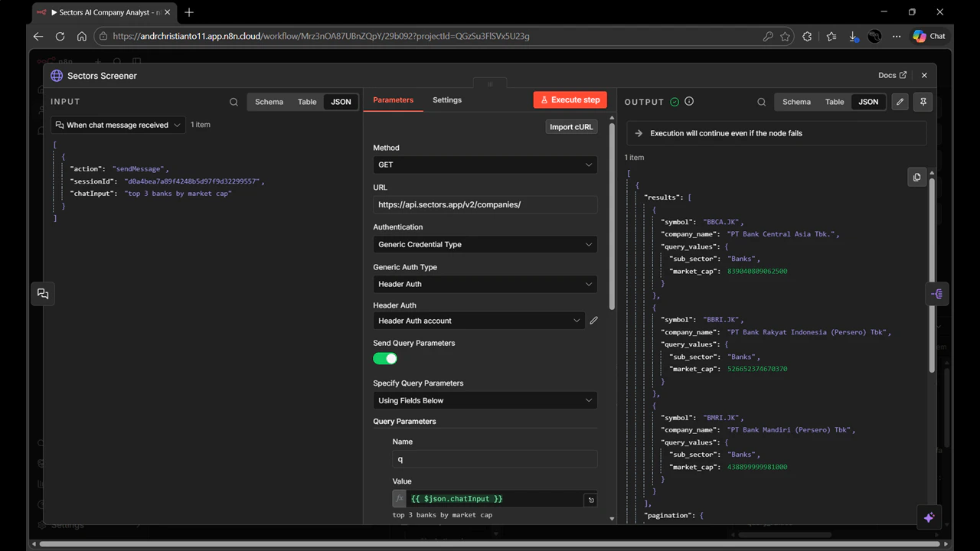
Task: Click the output panel vertical scrollbar
Action: click(x=932, y=275)
